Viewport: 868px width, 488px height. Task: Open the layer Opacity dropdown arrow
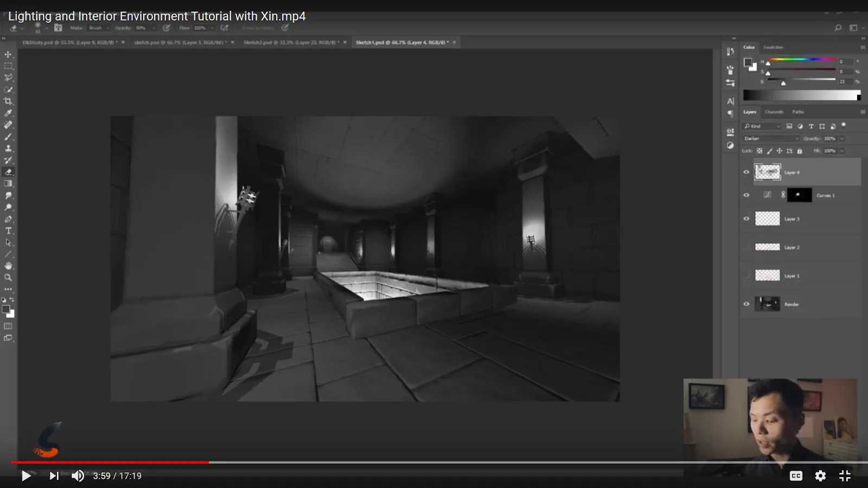[x=842, y=139]
